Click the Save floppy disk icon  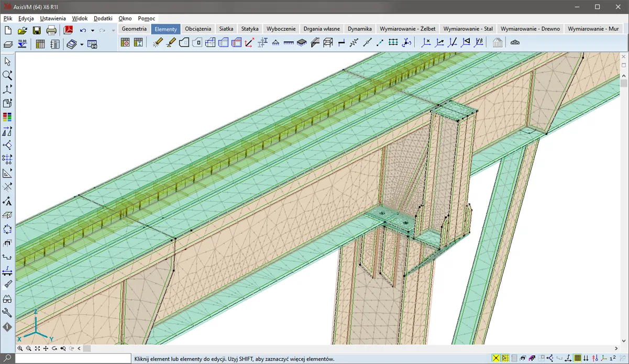click(37, 30)
